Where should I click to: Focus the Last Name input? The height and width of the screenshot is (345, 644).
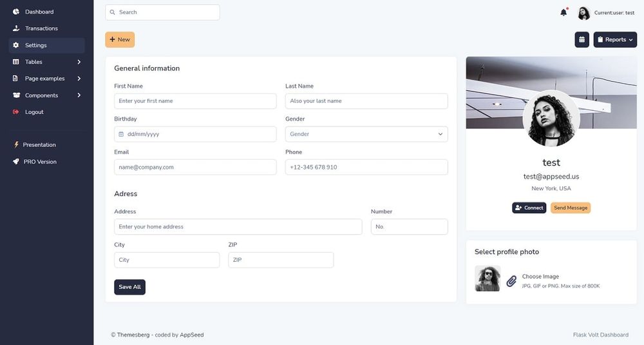(366, 101)
